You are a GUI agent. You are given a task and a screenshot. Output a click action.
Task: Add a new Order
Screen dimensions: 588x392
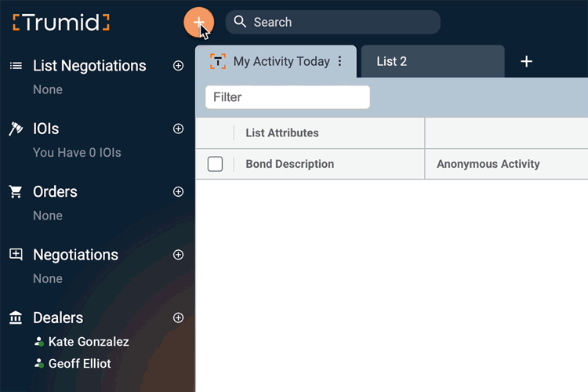(178, 191)
